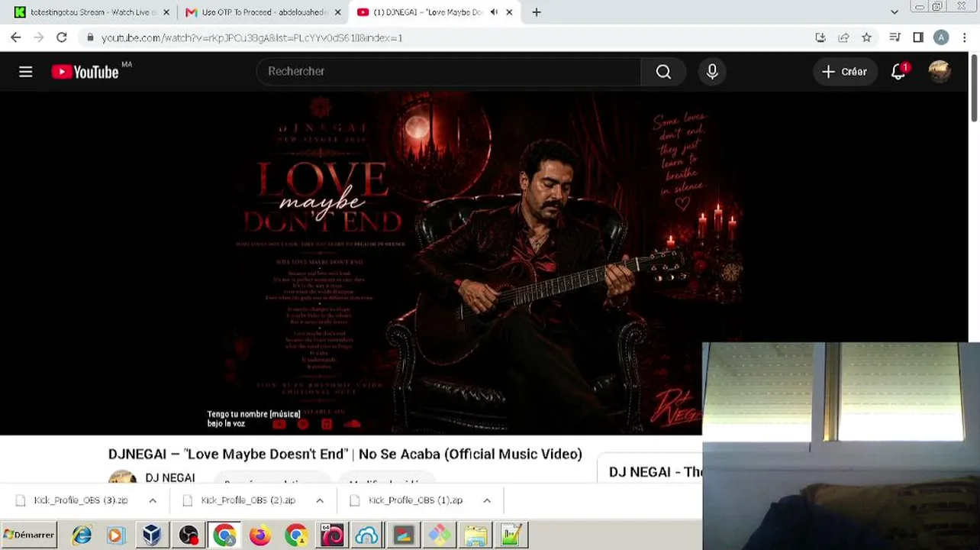Screen dimensions: 980x550
Task: Open YouTube notifications bell
Action: [898, 72]
